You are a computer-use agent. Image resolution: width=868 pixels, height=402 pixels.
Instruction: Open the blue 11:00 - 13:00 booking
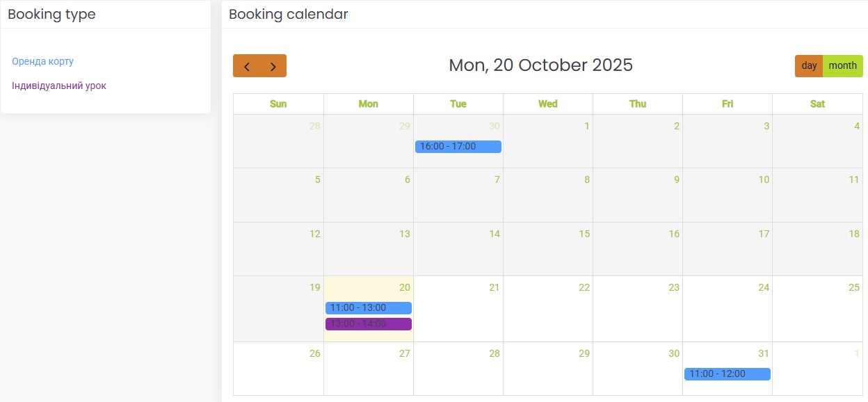[x=368, y=308]
